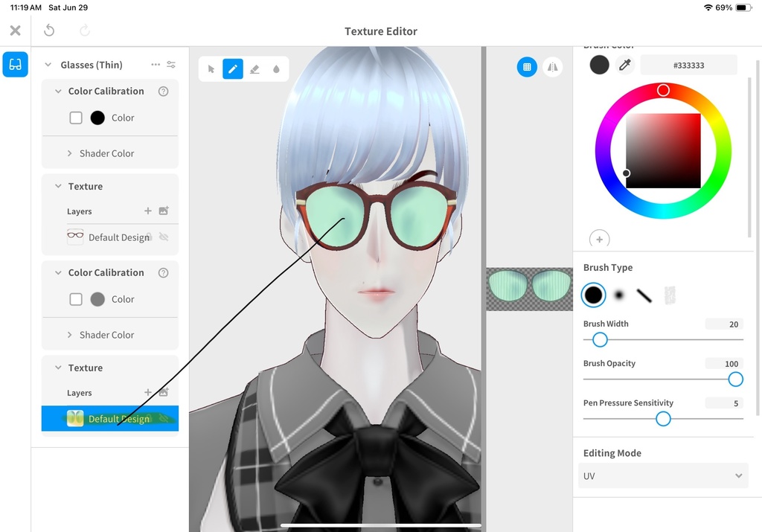
Task: Choose the textured grain brush type
Action: tap(670, 295)
